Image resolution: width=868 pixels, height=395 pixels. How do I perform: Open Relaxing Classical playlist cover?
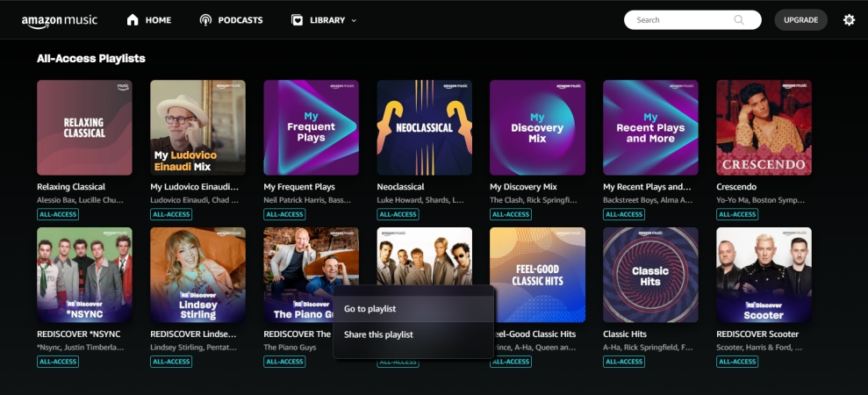point(85,127)
